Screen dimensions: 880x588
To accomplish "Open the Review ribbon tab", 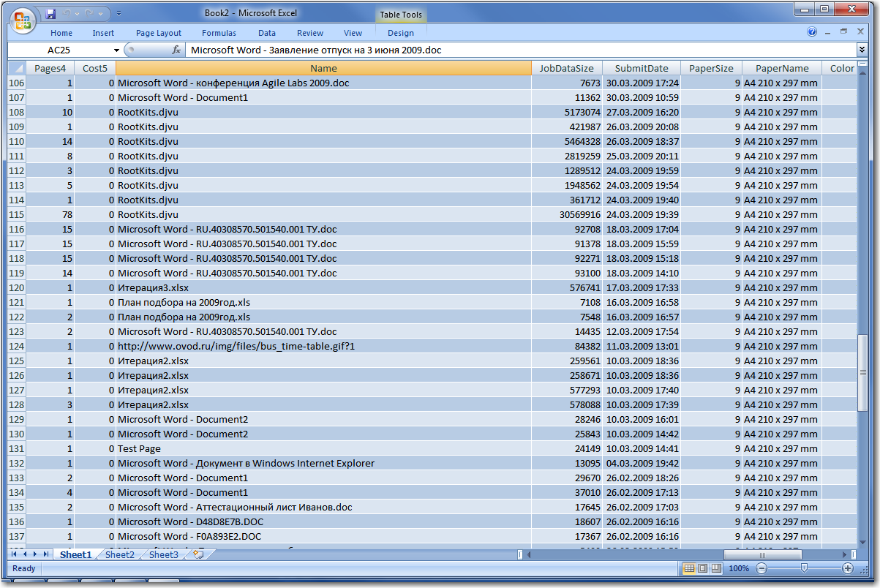I will [310, 33].
